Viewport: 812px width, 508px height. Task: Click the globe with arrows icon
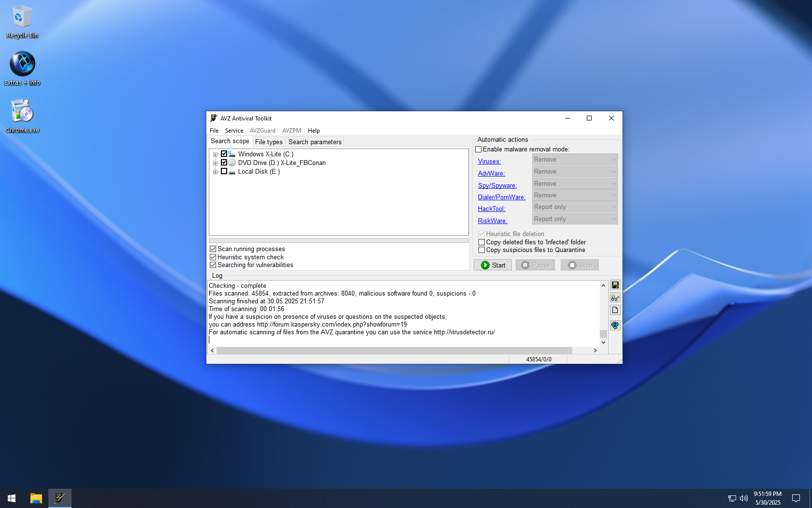pyautogui.click(x=615, y=325)
